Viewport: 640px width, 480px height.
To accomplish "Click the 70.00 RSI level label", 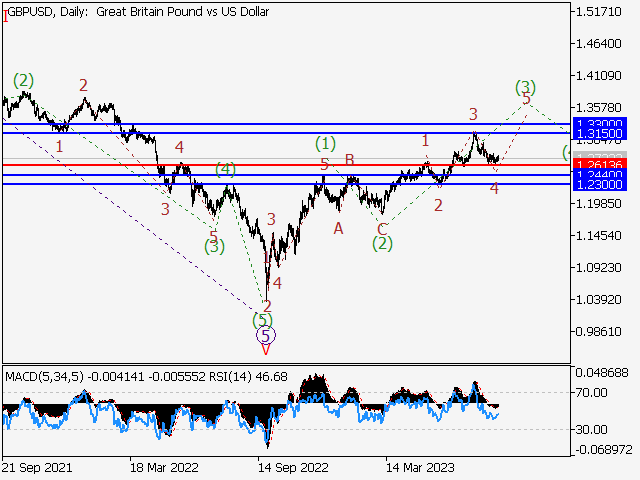I will tap(591, 393).
